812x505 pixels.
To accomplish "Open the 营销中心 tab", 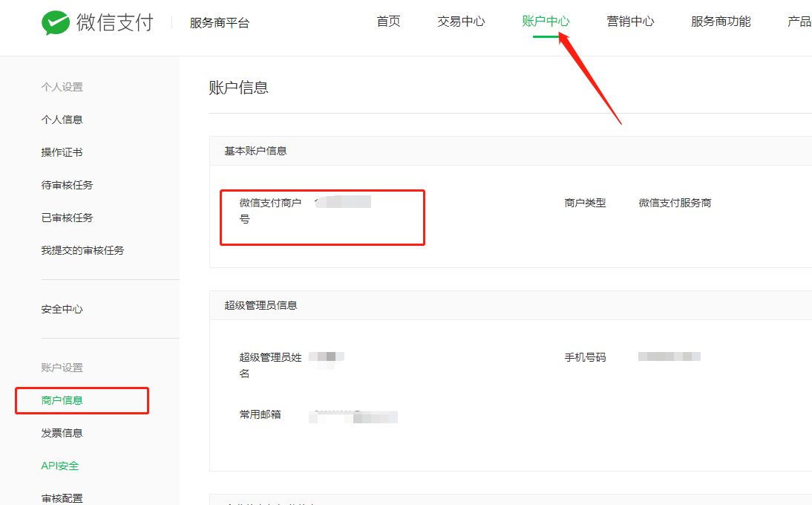I will tap(630, 22).
